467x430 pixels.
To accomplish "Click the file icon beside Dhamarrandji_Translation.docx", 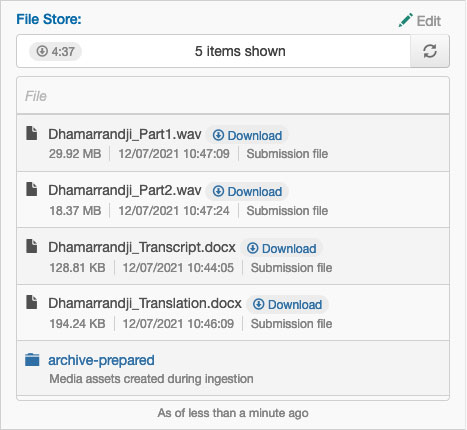I will point(32,302).
